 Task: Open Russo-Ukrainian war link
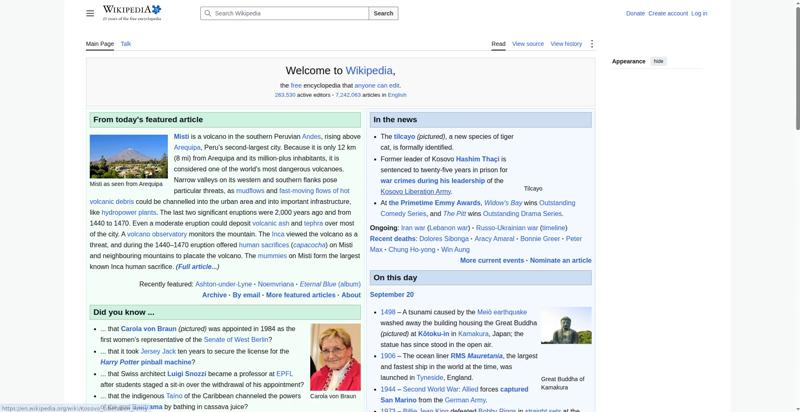pos(507,227)
